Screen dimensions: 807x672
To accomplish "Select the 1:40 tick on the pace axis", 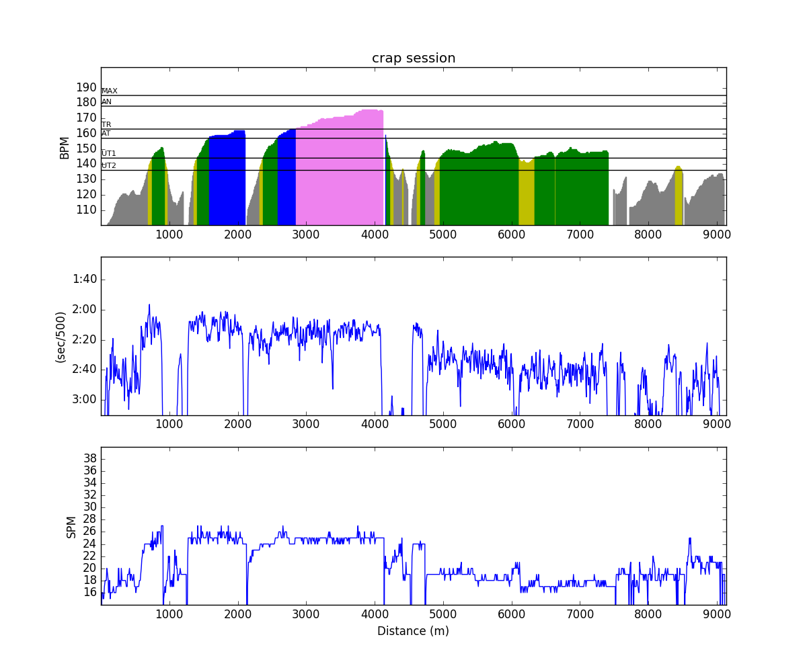I will coord(84,279).
